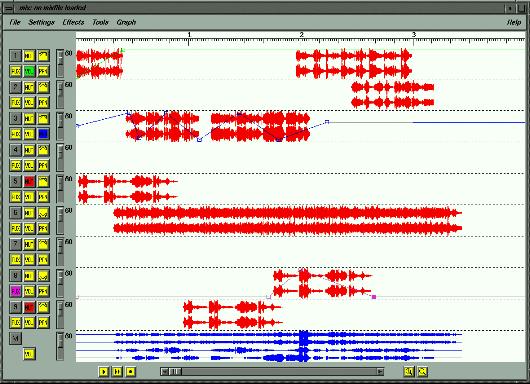Click the envelope curve icon on track 2
The image size is (530, 384).
43,87
